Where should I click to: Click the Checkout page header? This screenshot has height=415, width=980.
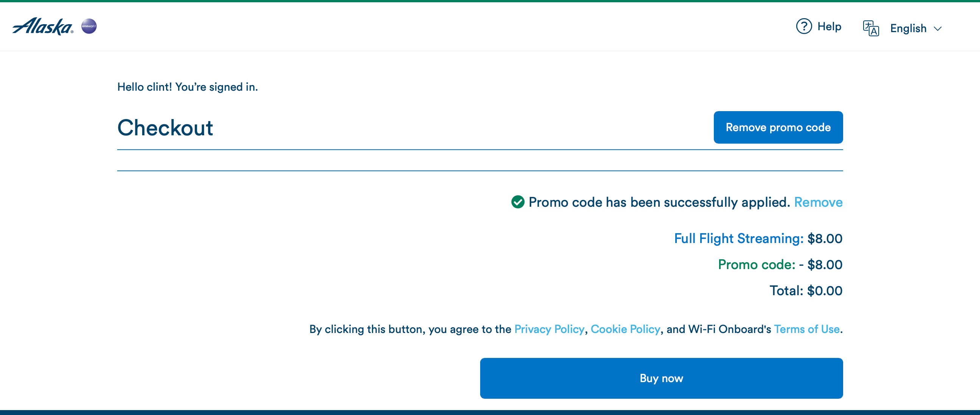pyautogui.click(x=166, y=127)
